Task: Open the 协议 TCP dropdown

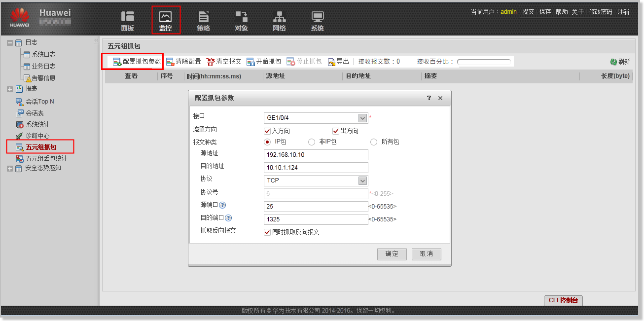Action: click(362, 180)
